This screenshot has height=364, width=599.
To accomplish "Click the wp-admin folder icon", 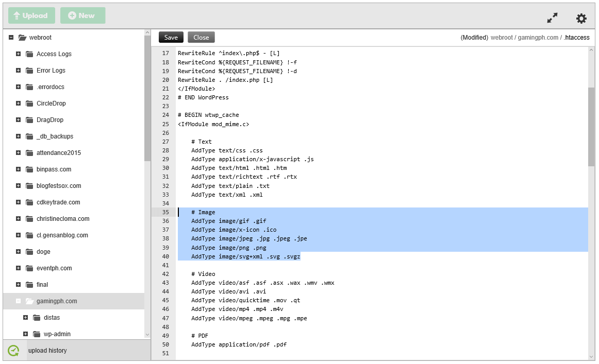I will [x=37, y=334].
